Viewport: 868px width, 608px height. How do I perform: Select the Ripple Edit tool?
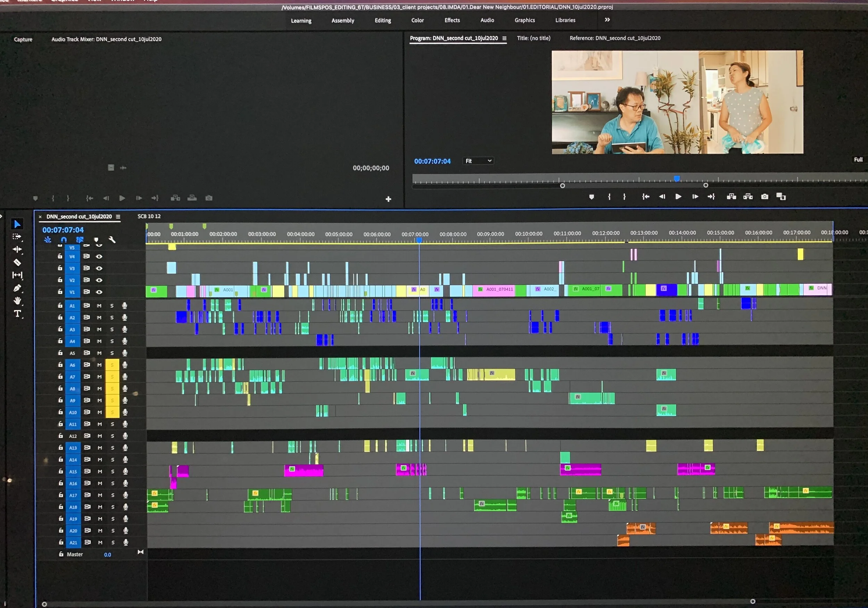pos(17,250)
